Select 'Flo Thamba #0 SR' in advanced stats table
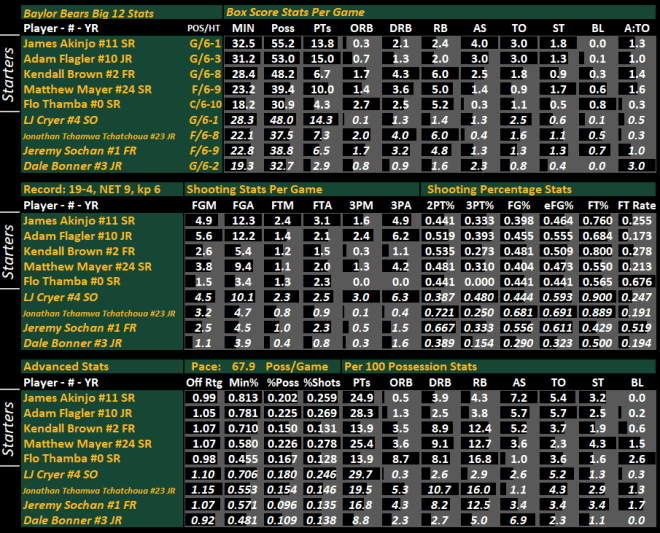The height and width of the screenshot is (533, 660). tap(72, 458)
